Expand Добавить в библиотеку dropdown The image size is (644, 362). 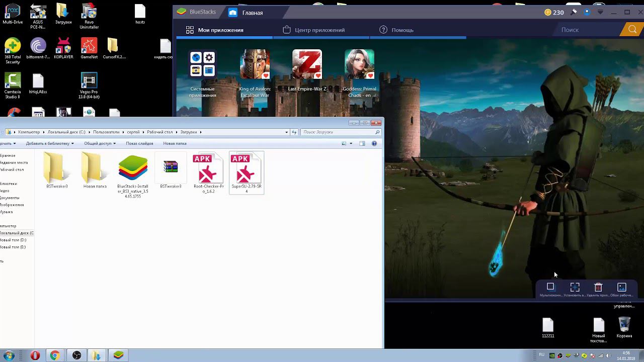tap(50, 143)
